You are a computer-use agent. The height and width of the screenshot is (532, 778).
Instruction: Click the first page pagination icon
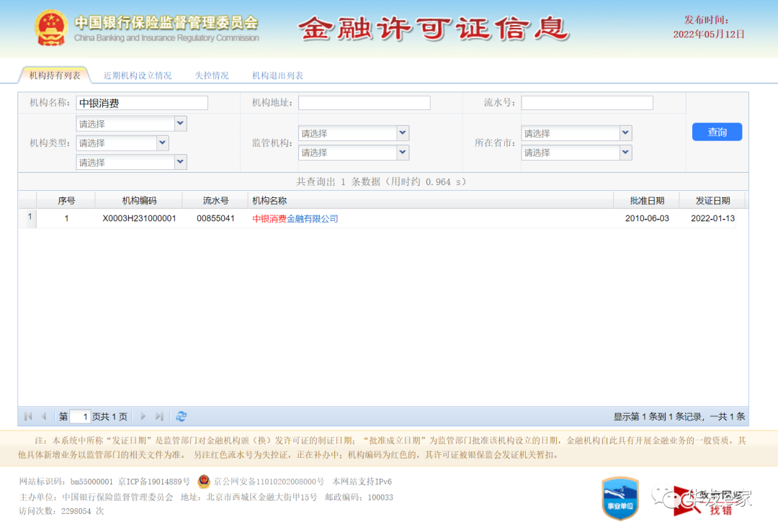[x=27, y=416]
